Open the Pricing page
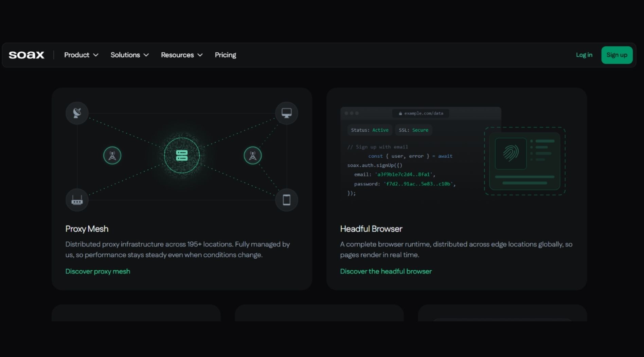Viewport: 644px width, 357px height. click(x=226, y=55)
